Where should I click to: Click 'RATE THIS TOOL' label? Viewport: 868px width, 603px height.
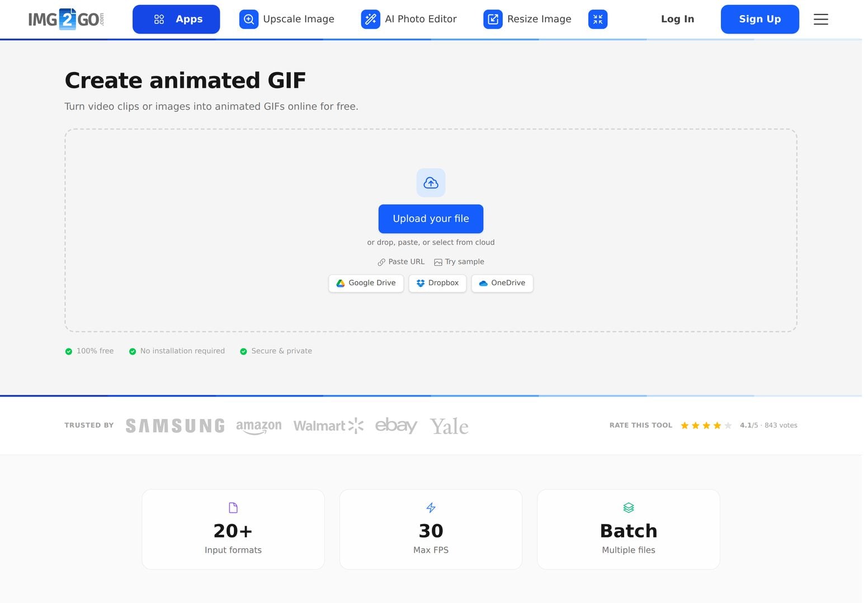641,426
